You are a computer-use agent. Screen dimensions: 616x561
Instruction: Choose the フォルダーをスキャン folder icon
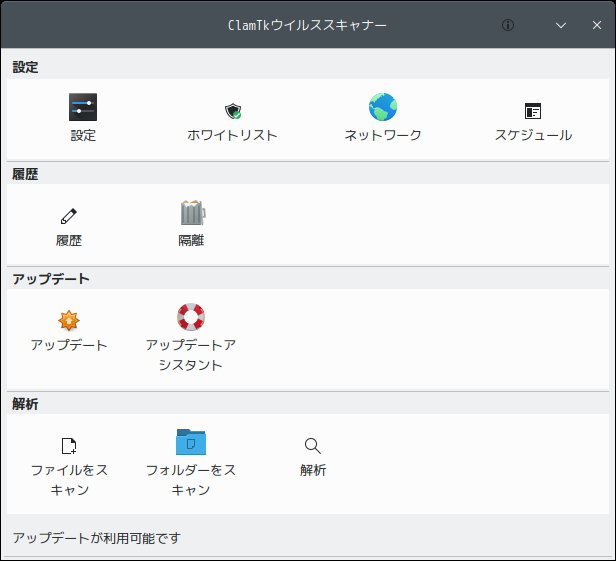[191, 442]
